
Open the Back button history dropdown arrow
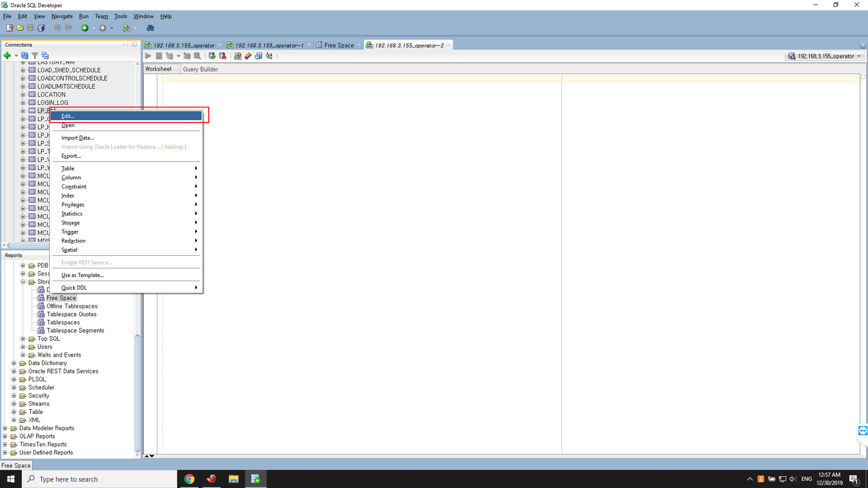[94, 28]
